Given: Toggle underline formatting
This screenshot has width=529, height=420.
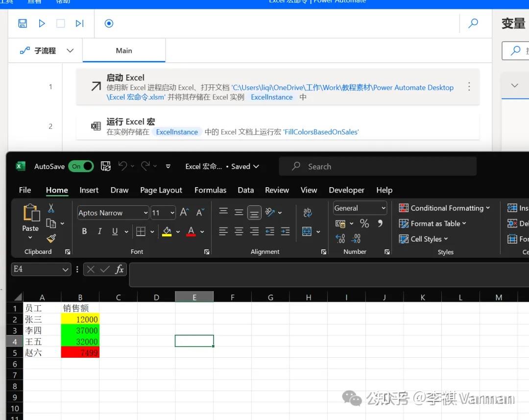Looking at the screenshot, I should (115, 231).
